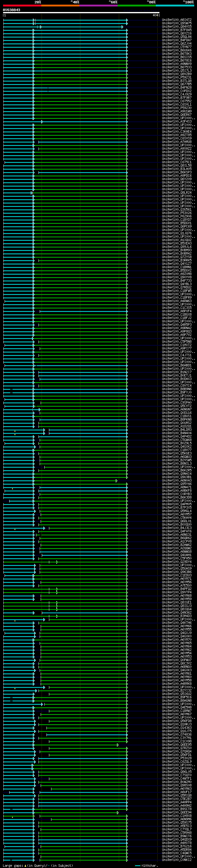Select the UniRef100_C6T5C1 label
The height and width of the screenshot is (868, 197).
pos(177,162)
